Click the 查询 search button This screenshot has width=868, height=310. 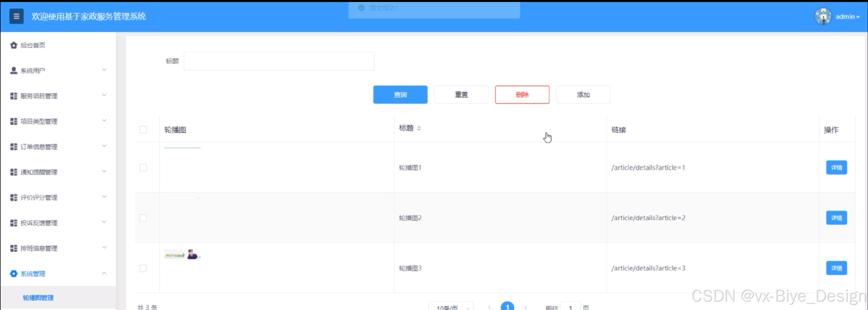point(400,95)
